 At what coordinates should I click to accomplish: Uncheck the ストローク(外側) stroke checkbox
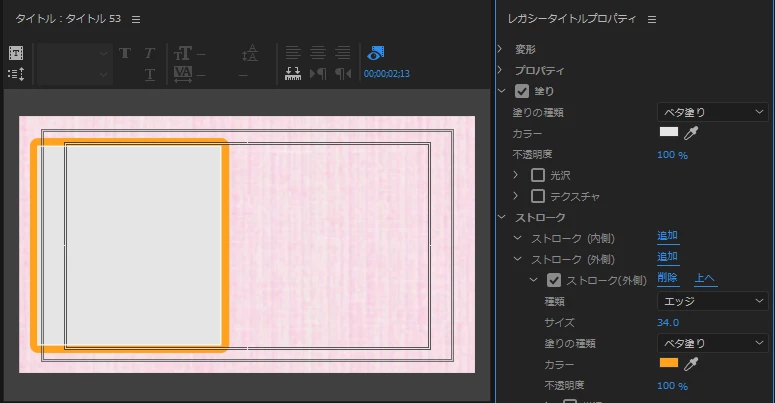(554, 280)
